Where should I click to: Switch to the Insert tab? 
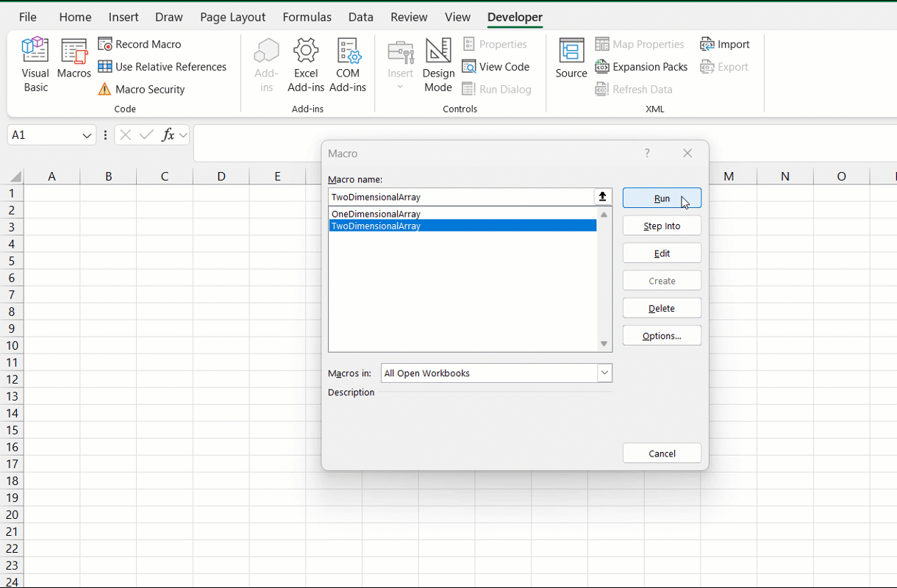pos(124,17)
